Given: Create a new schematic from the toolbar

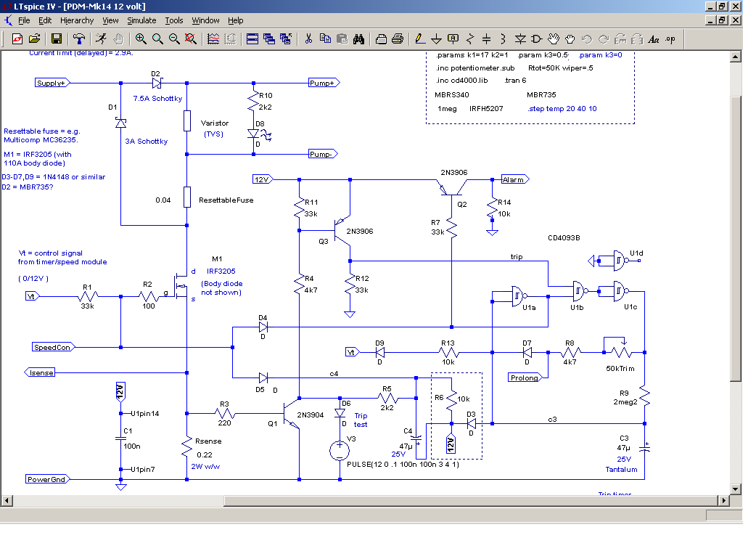Looking at the screenshot, I should tap(17, 39).
